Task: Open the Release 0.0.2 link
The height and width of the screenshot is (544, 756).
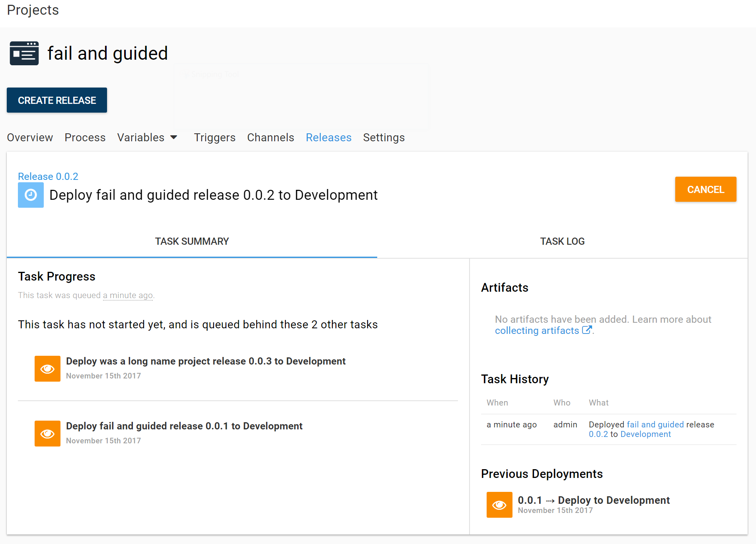Action: [x=48, y=176]
